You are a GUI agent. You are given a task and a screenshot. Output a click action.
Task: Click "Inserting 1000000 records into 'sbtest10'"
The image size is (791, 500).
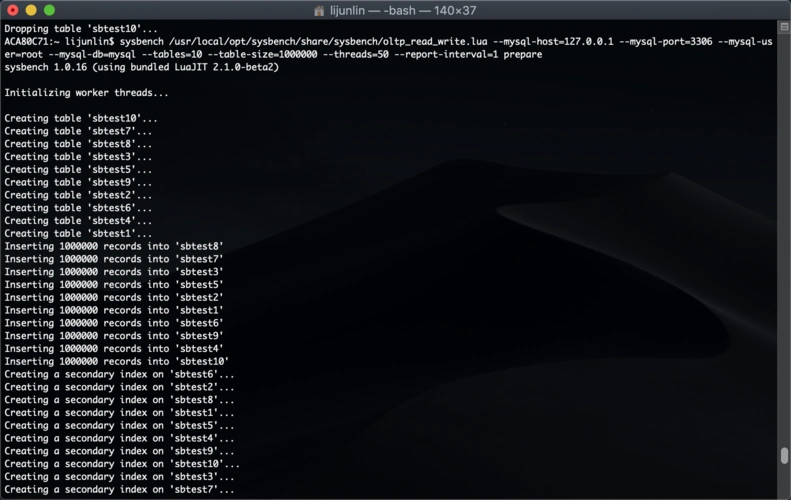coord(117,362)
